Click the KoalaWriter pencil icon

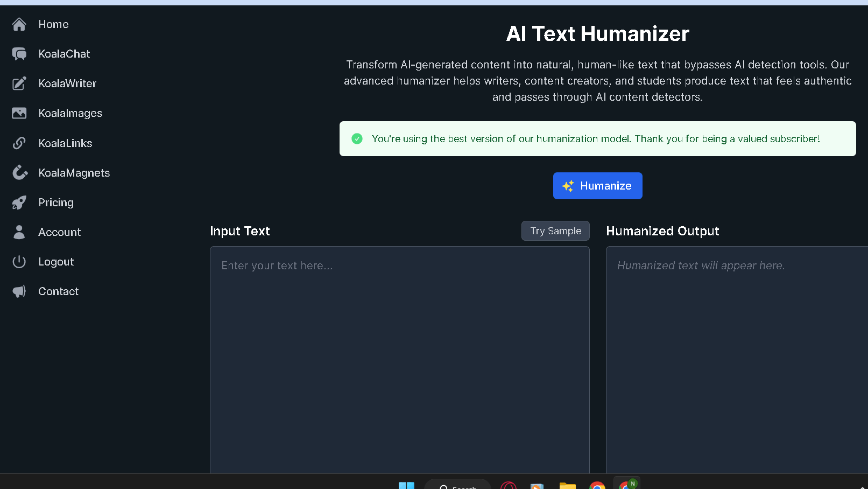pos(19,83)
